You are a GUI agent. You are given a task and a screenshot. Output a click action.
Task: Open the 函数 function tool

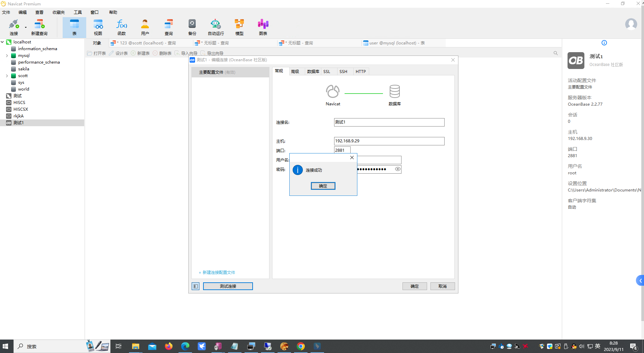(x=122, y=27)
